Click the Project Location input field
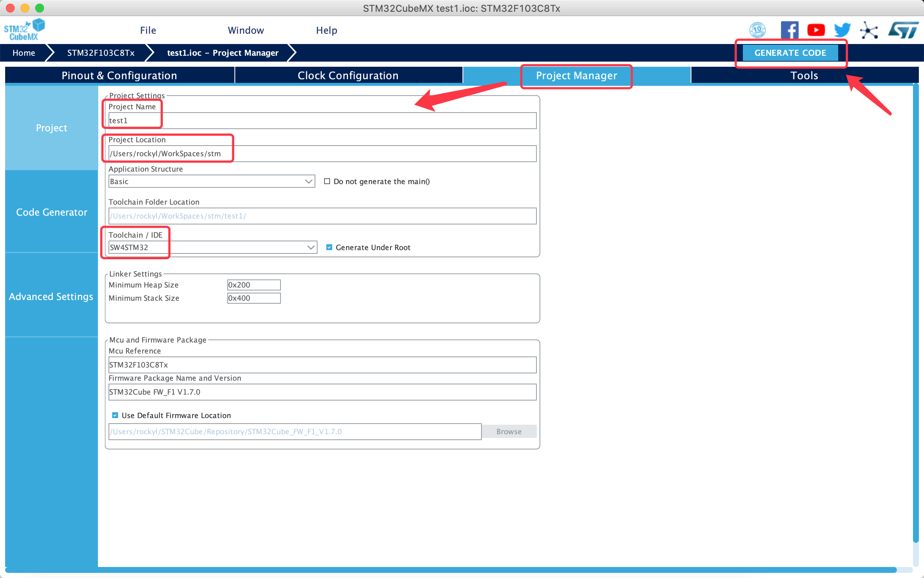Screen dimensions: 924x578 click(x=323, y=154)
